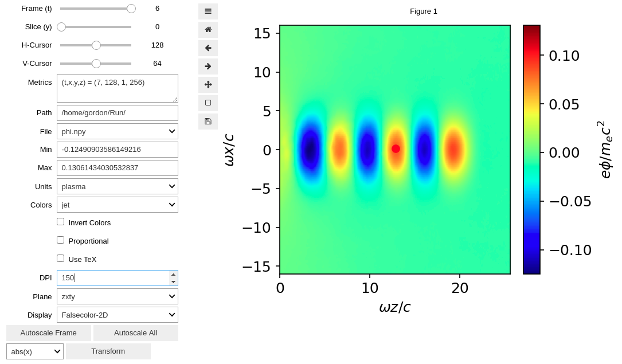The width and height of the screenshot is (622, 364).
Task: Click the Path input field
Action: (118, 112)
